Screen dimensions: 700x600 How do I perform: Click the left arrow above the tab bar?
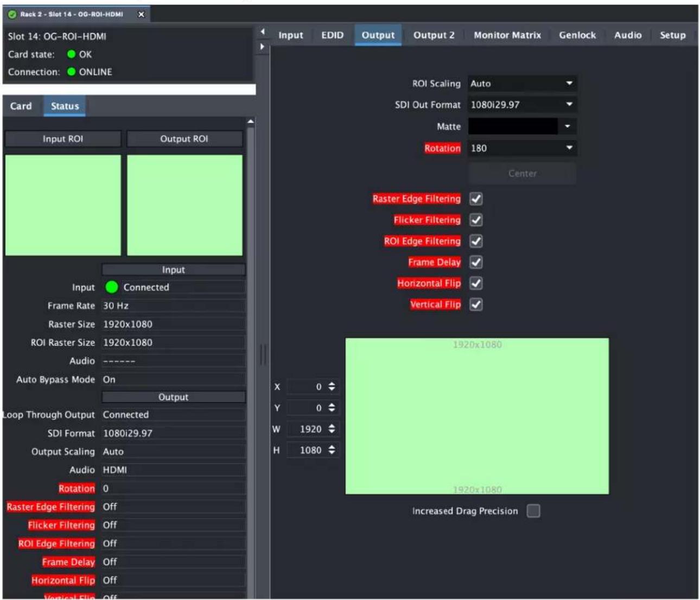click(263, 31)
